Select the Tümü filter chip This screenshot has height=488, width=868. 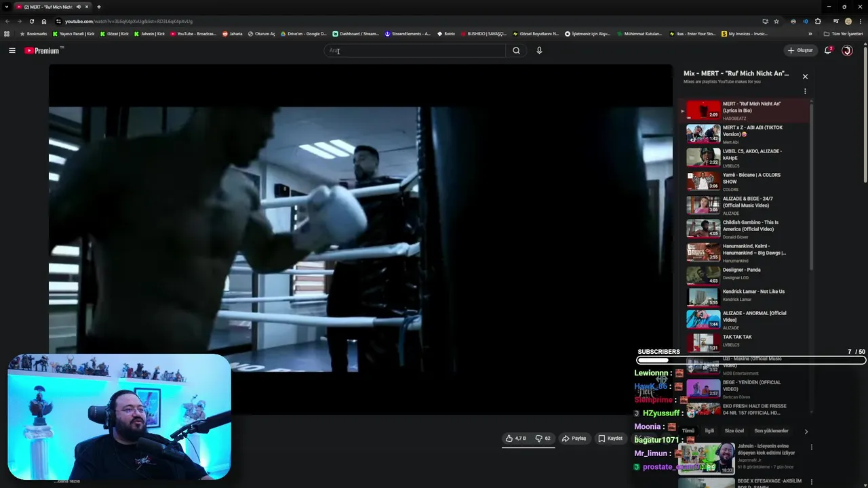point(688,431)
